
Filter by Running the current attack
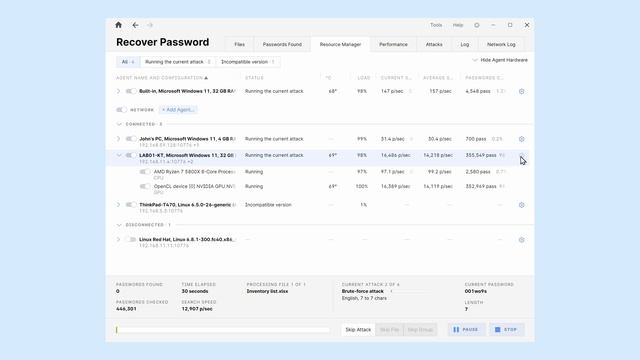pyautogui.click(x=178, y=62)
